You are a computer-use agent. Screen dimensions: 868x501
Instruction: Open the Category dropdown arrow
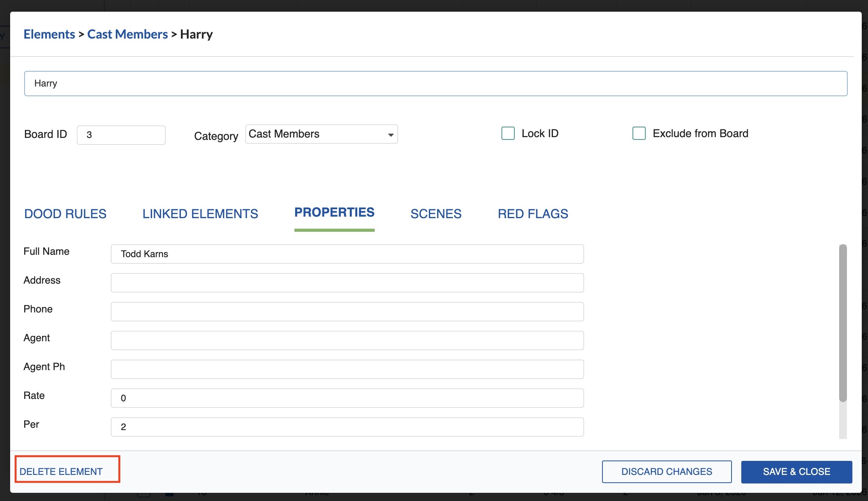coord(390,135)
